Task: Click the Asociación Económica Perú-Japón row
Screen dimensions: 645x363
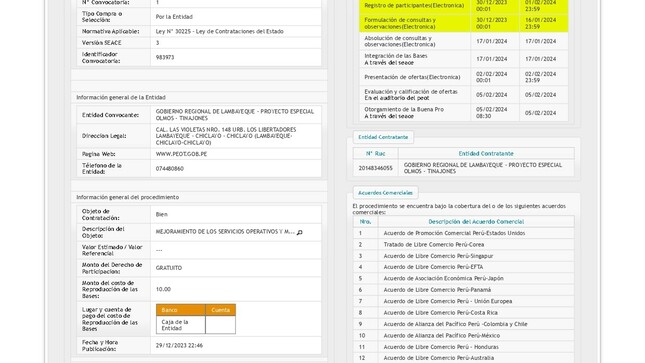Action: 464,279
